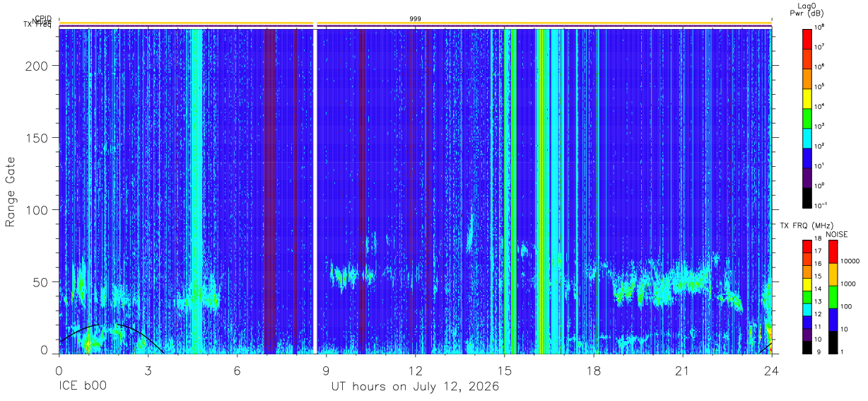Click the '3' tick on UT hours axis
Screen dimensions: 868x401
(x=148, y=370)
